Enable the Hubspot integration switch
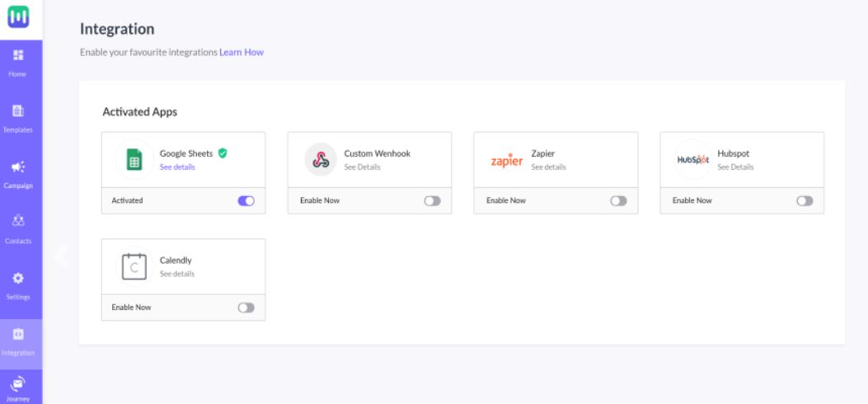The width and height of the screenshot is (868, 404). click(805, 200)
